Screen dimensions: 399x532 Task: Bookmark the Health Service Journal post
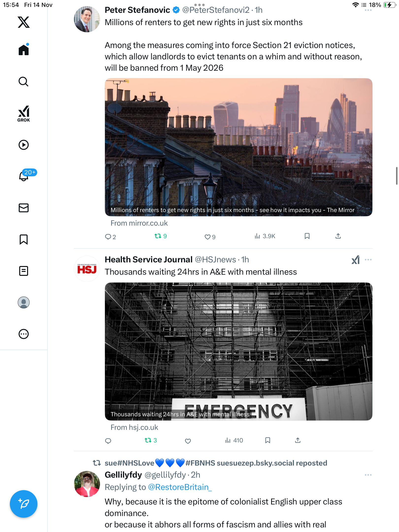[268, 440]
